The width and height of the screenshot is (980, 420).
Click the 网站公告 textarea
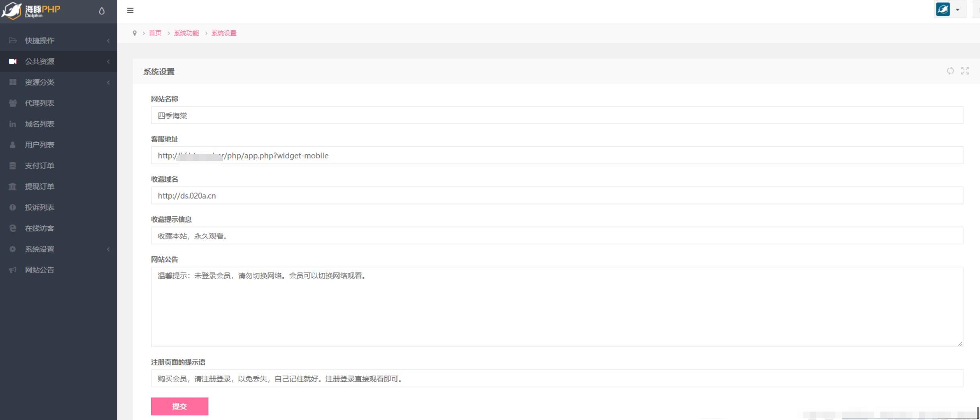pyautogui.click(x=557, y=307)
